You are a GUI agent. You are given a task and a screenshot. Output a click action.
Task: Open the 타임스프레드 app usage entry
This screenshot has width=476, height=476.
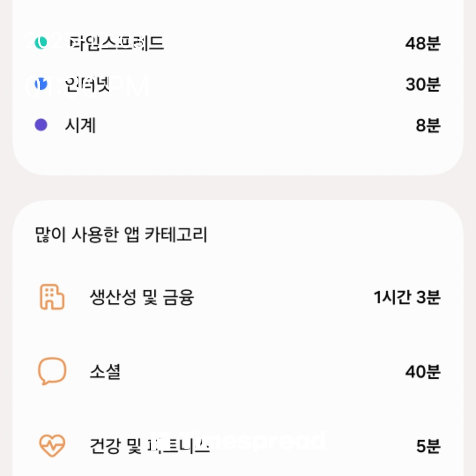[x=115, y=43]
